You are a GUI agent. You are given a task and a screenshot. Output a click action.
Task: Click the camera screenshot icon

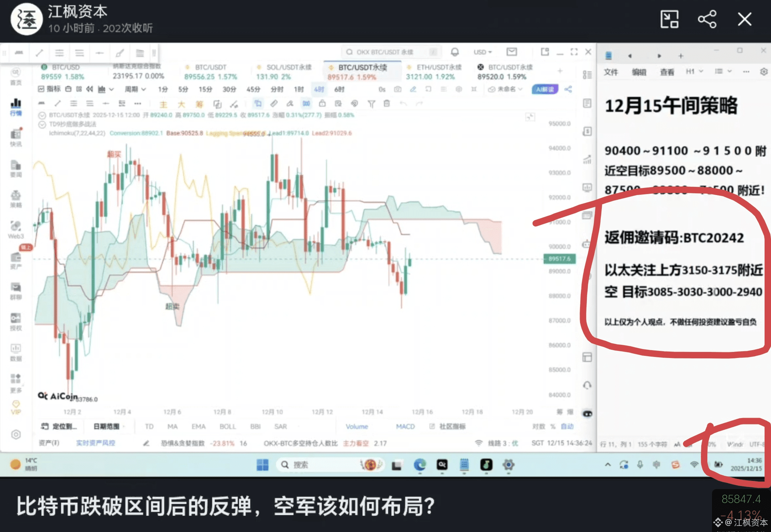[397, 89]
